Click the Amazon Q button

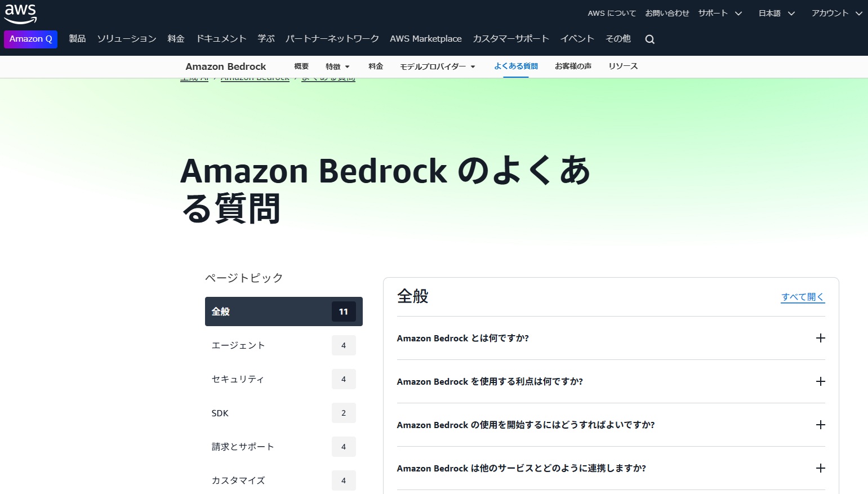click(30, 39)
